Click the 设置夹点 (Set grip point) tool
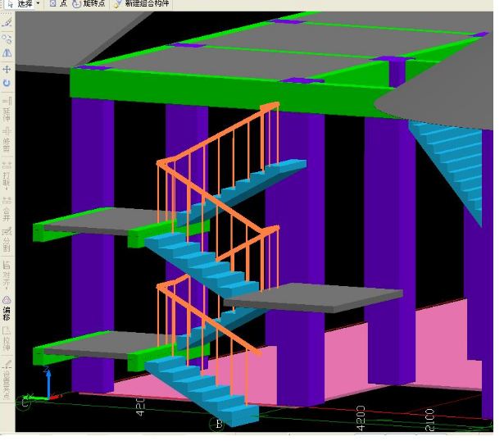Screen dimensions: 504x441 tap(7, 380)
